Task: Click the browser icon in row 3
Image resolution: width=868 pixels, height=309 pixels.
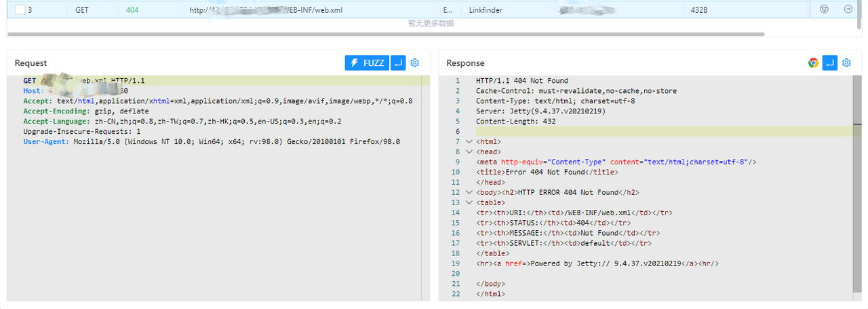Action: point(825,10)
